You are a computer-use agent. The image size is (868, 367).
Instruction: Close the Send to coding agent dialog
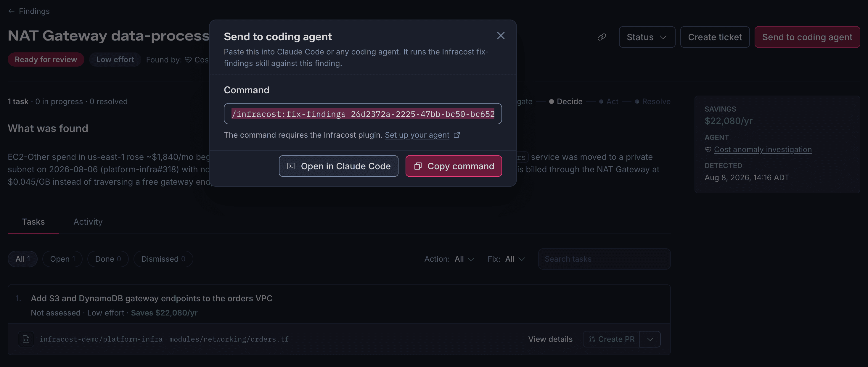[x=501, y=36]
